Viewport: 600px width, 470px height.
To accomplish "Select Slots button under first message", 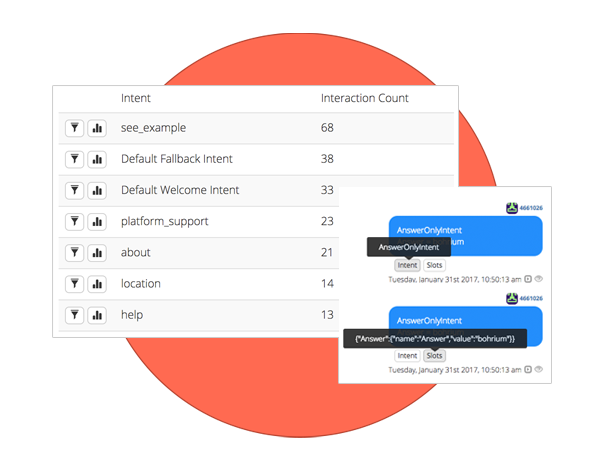I will click(x=434, y=265).
